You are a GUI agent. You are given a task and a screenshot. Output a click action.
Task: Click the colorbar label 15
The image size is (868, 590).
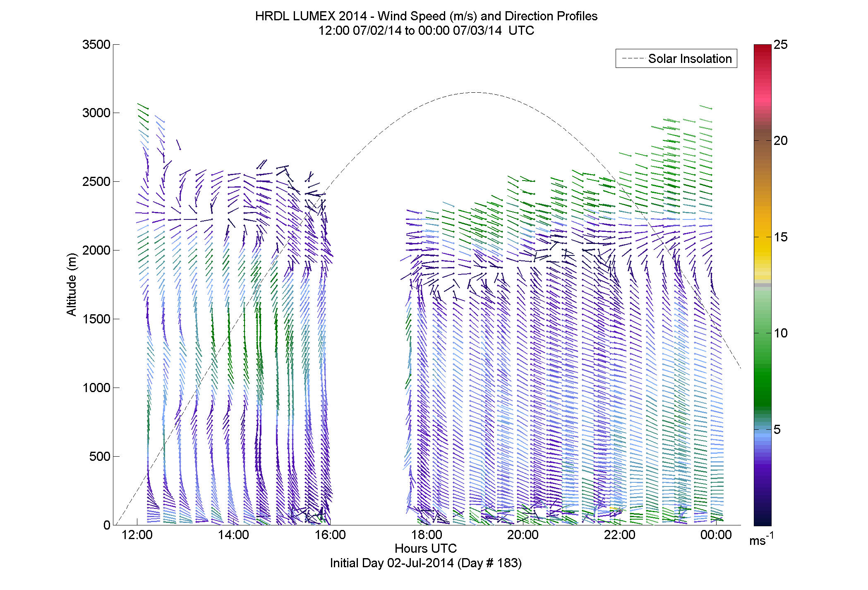coord(781,237)
